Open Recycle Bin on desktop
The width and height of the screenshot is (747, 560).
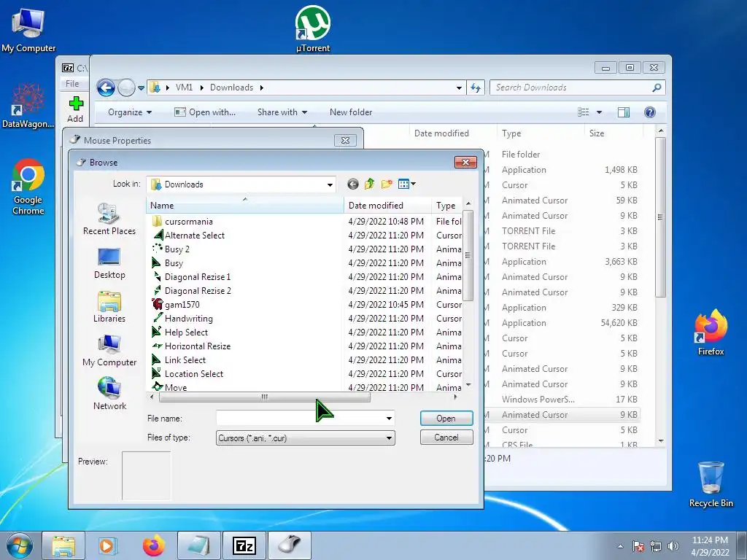click(711, 484)
